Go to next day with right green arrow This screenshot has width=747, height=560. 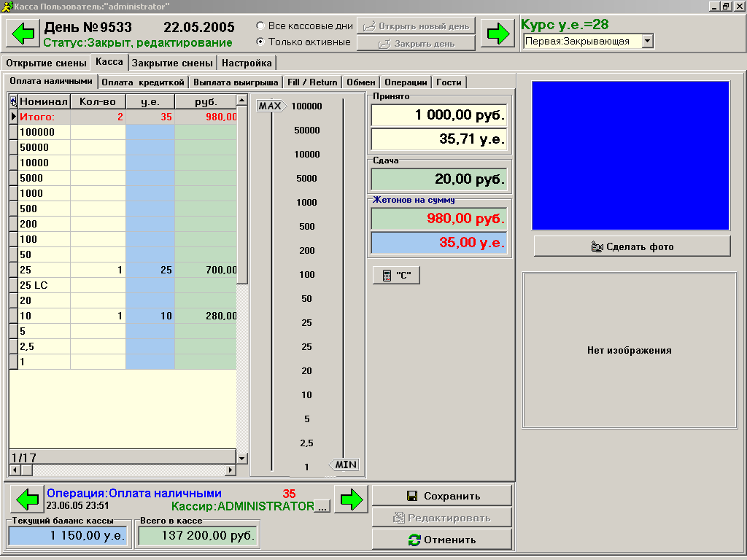(498, 34)
